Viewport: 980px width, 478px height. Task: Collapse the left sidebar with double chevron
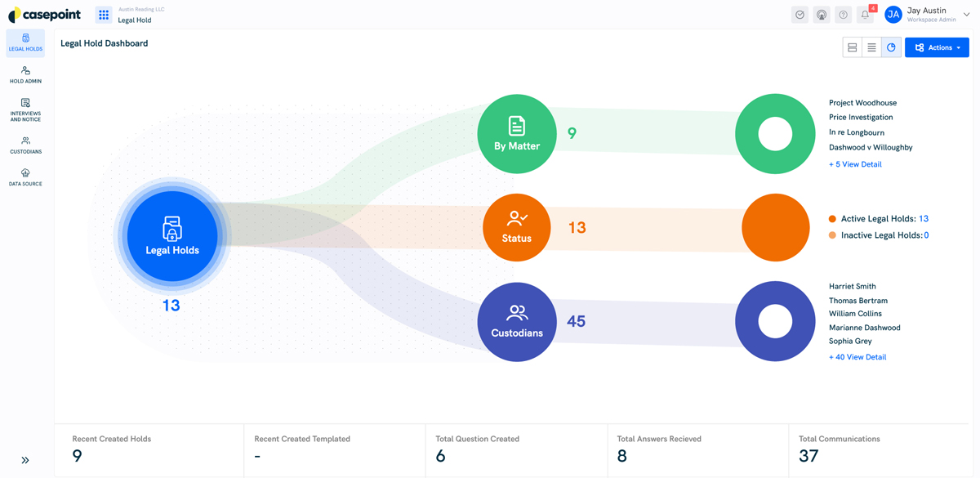[x=24, y=460]
